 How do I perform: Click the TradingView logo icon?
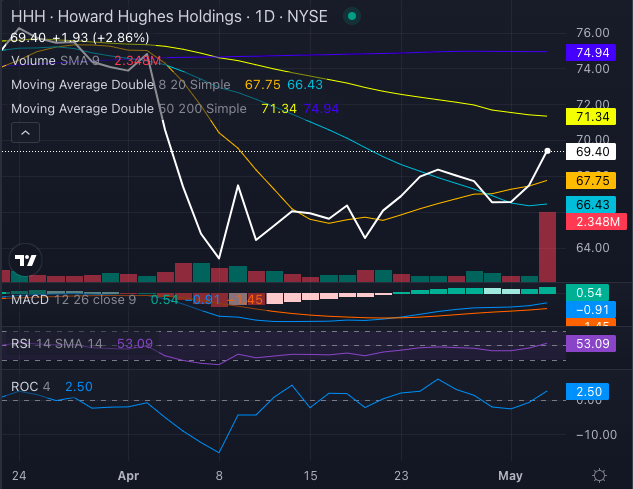pos(25,260)
